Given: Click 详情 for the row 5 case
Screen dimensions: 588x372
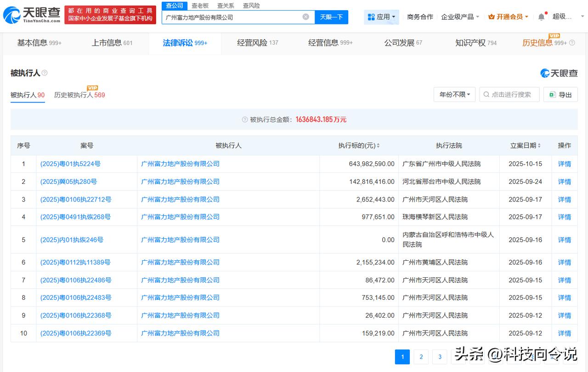Looking at the screenshot, I should pos(564,240).
